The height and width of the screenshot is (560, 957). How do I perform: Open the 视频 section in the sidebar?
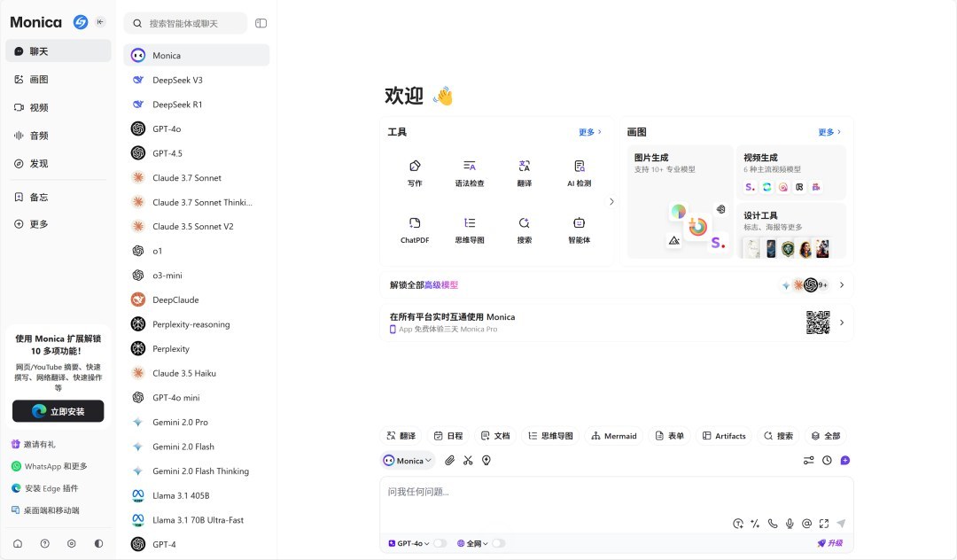(x=58, y=107)
